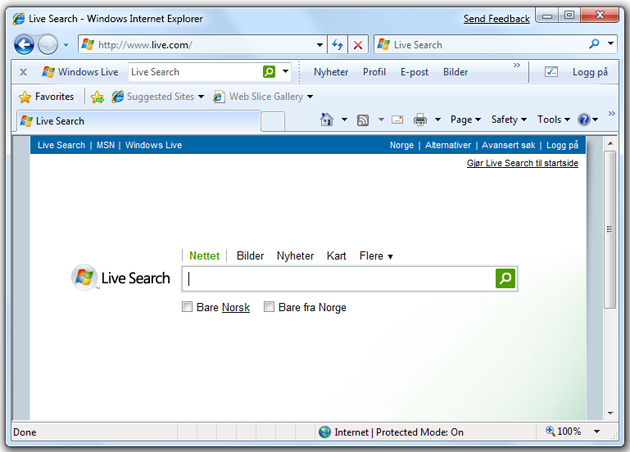
Task: Go back with the Back arrow button
Action: (x=24, y=44)
